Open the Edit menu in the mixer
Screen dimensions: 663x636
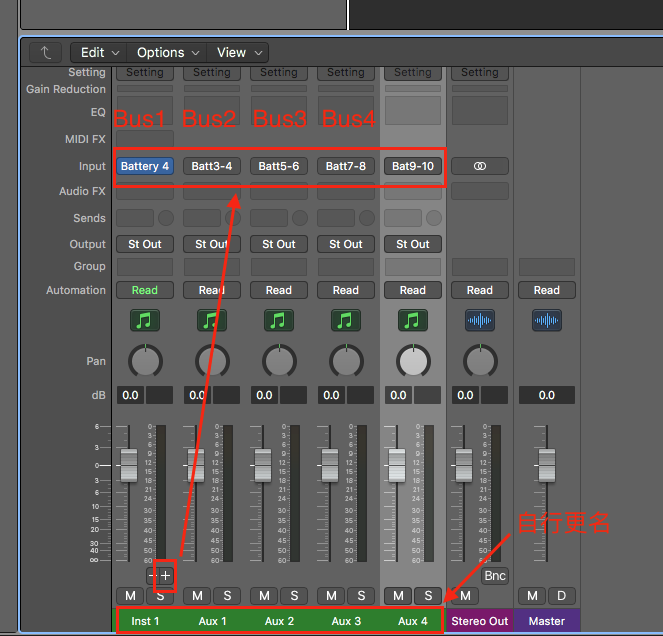[x=99, y=53]
